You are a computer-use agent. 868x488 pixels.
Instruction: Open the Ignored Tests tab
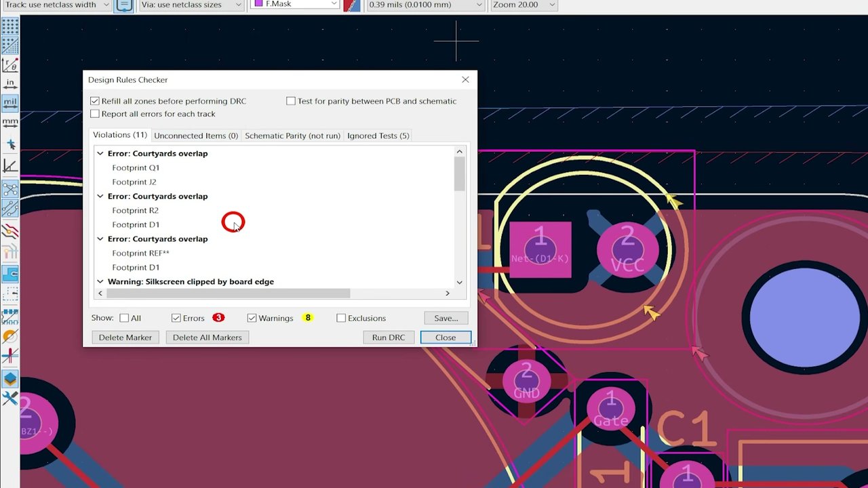coord(378,136)
